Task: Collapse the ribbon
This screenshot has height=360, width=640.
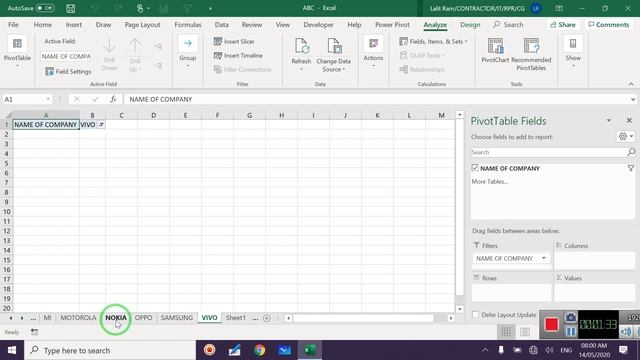Action: 631,84
